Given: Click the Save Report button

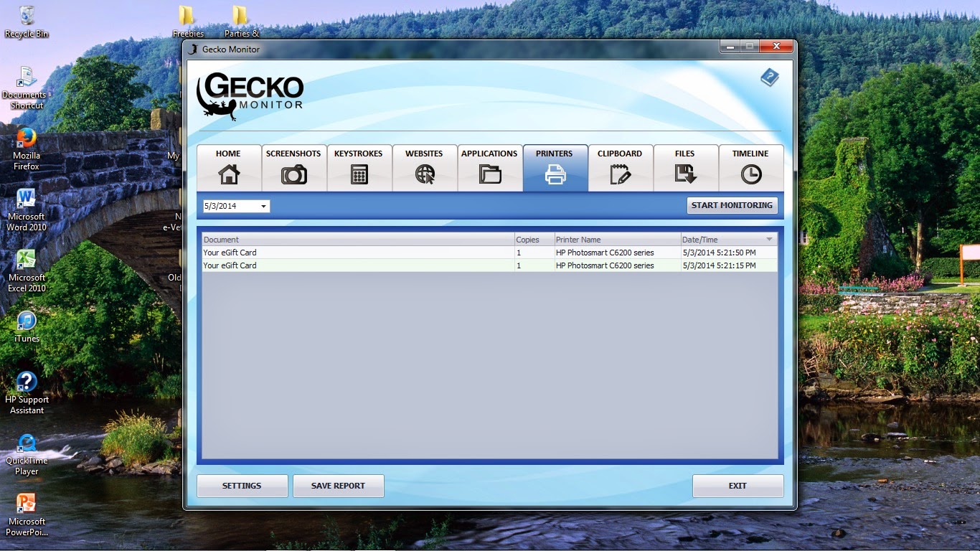Looking at the screenshot, I should tap(338, 486).
